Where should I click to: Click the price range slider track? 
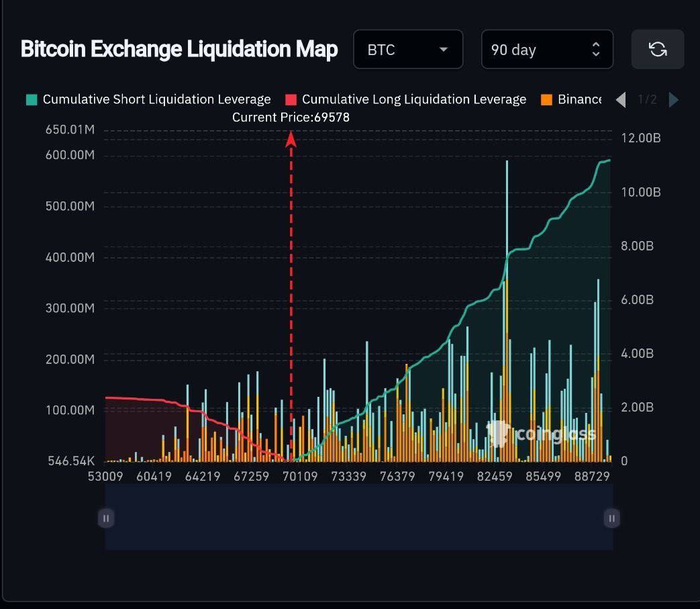point(358,518)
